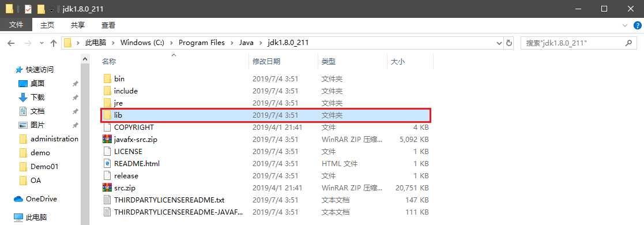Select the 快速访问 sidebar heading

tap(39, 69)
